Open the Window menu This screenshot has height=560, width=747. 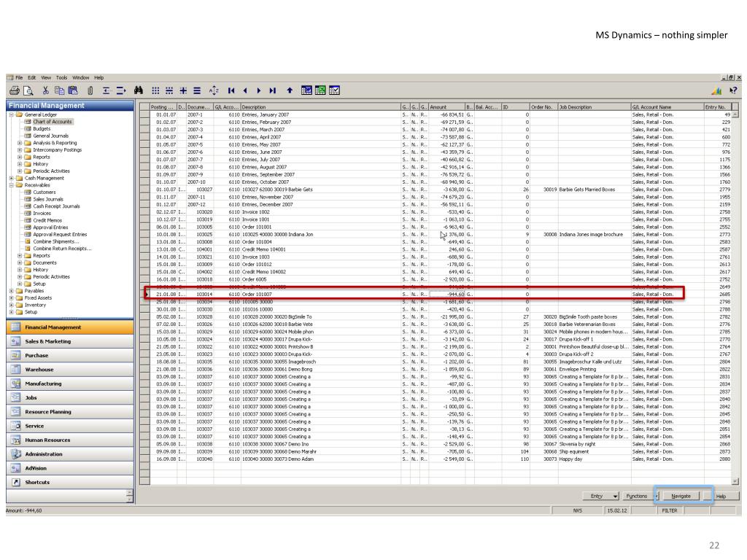point(81,77)
